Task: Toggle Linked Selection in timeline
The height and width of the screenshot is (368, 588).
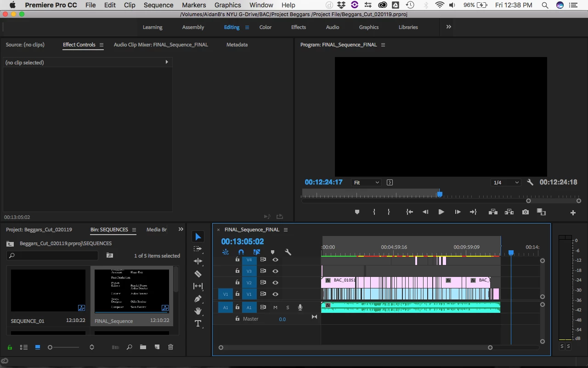Action: pyautogui.click(x=257, y=252)
